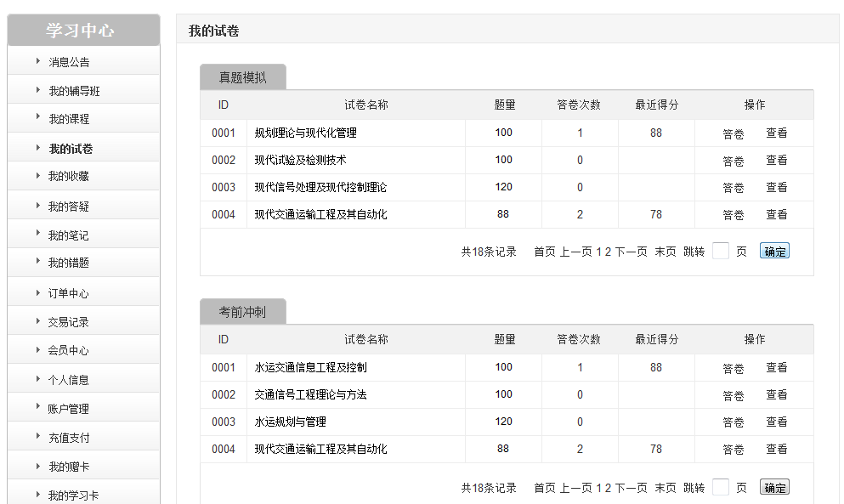This screenshot has height=504, width=844.
Task: Switch to the 考前冲刺 tab
Action: pyautogui.click(x=243, y=312)
